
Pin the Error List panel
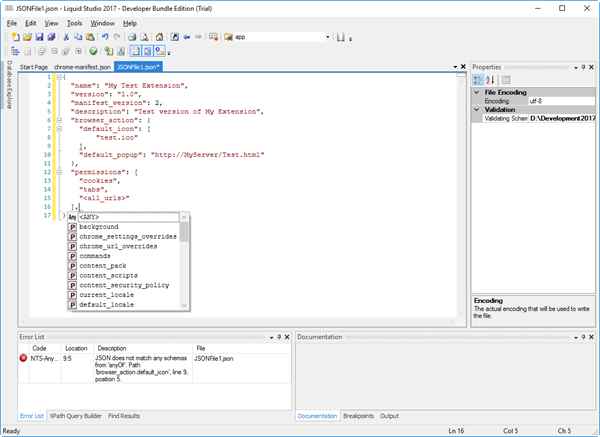(279, 337)
